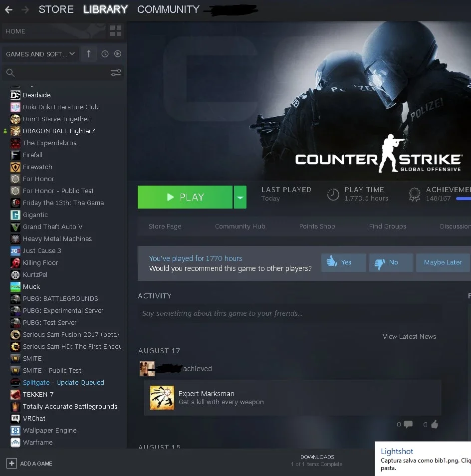
Task: Open the LIBRARY menu
Action: (x=106, y=9)
